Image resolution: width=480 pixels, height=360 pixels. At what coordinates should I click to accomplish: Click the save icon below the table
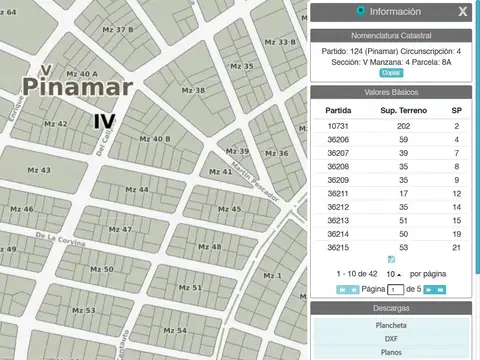coord(391,259)
